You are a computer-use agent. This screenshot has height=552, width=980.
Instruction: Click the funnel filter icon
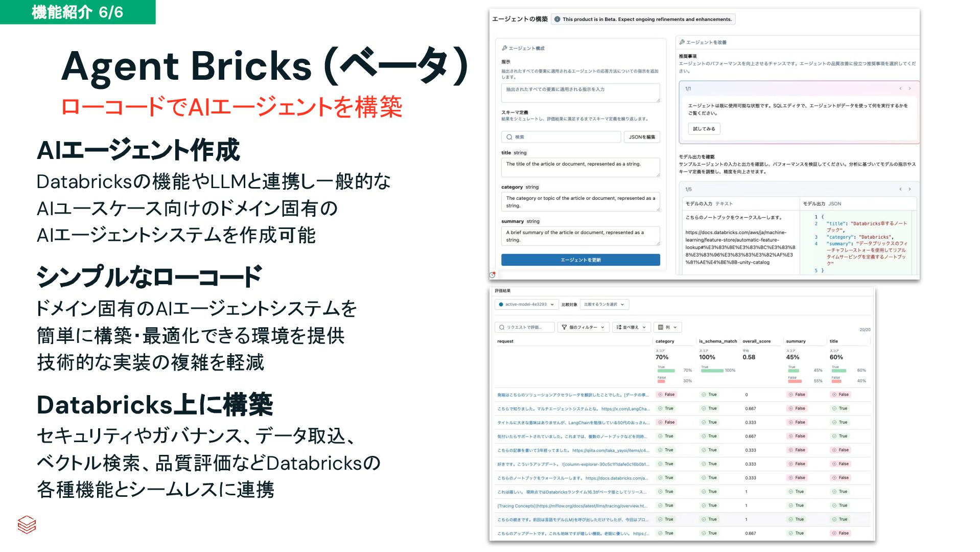pos(564,327)
